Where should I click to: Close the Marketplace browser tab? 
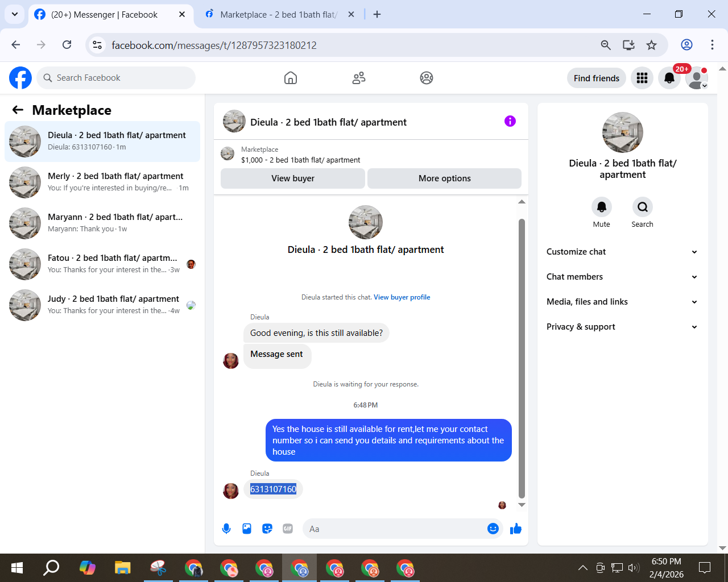[351, 14]
